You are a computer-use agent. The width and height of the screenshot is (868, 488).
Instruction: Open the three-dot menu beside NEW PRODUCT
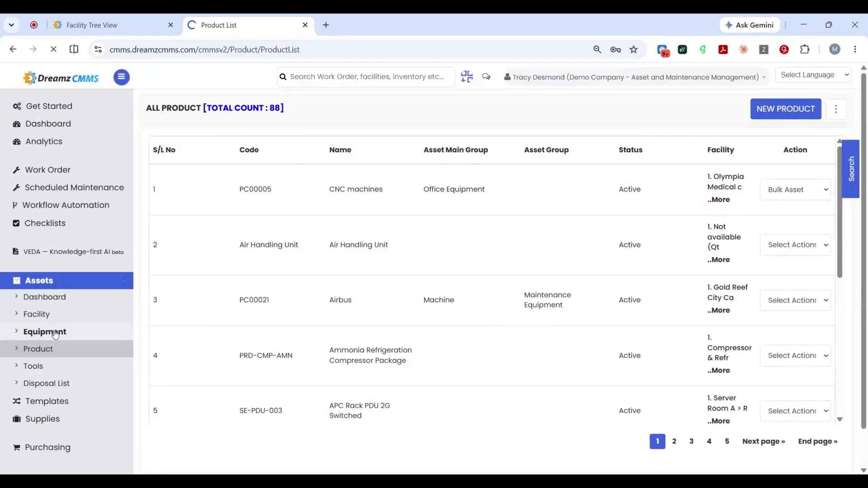836,109
